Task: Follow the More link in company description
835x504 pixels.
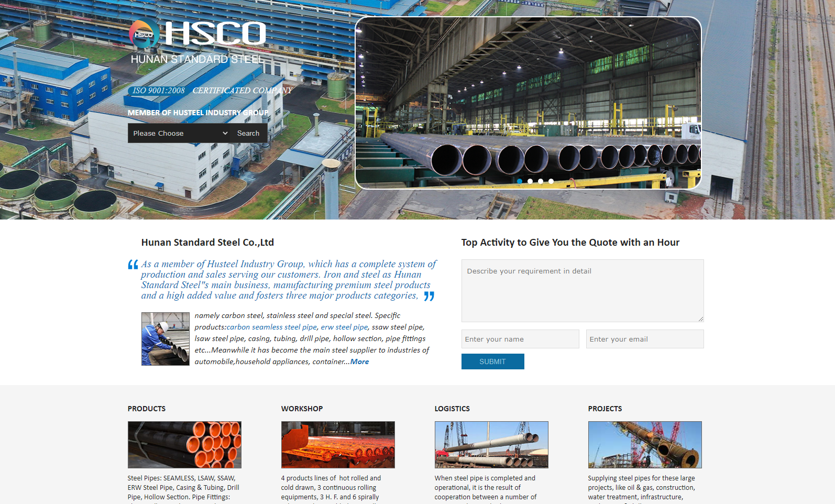Action: point(359,361)
